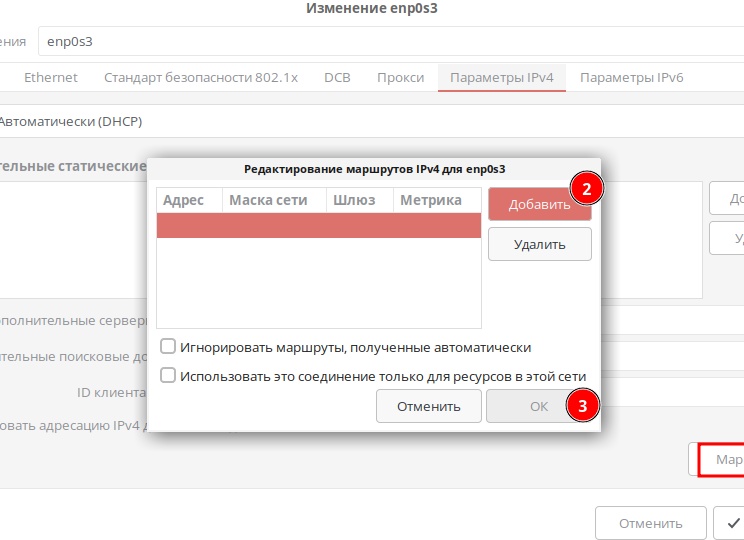
Task: Click the Адрес column header
Action: coord(189,200)
